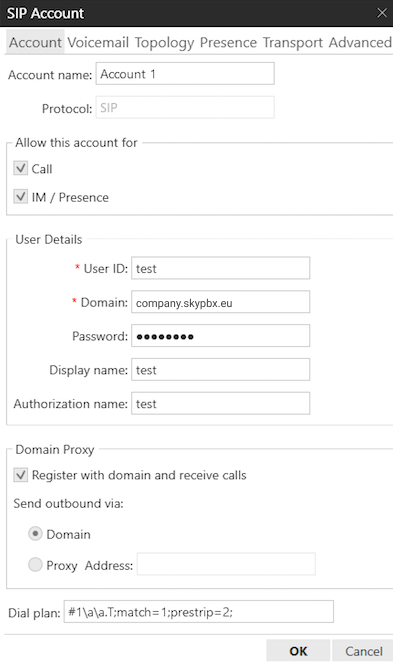The width and height of the screenshot is (393, 663).
Task: Open the Advanced tab
Action: pos(360,42)
